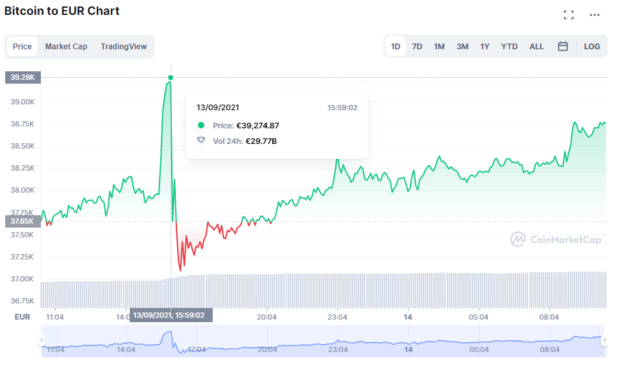Select the YTD time range

509,46
